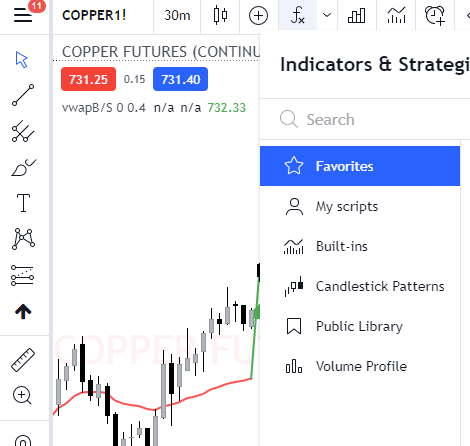This screenshot has width=470, height=446.
Task: Activate the ruler measure tool
Action: 23,360
